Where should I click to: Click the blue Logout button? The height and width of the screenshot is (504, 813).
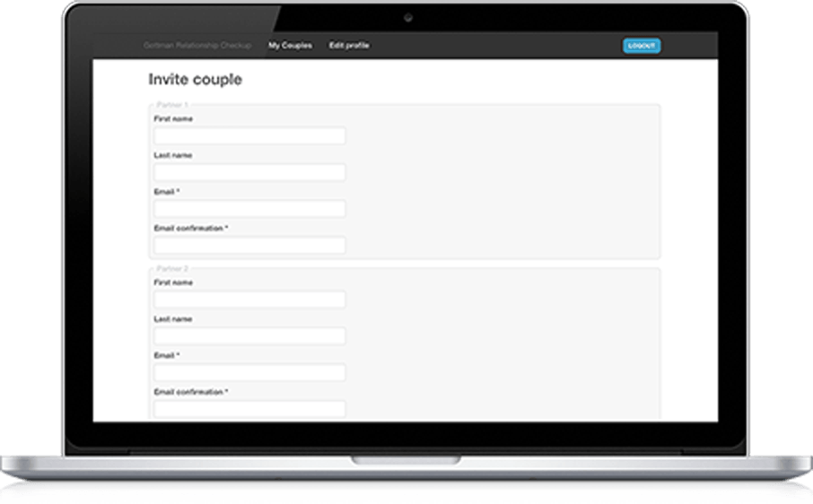click(642, 46)
